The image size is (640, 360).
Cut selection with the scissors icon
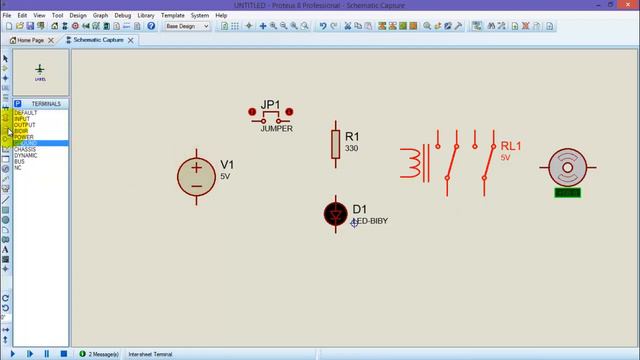(348, 26)
